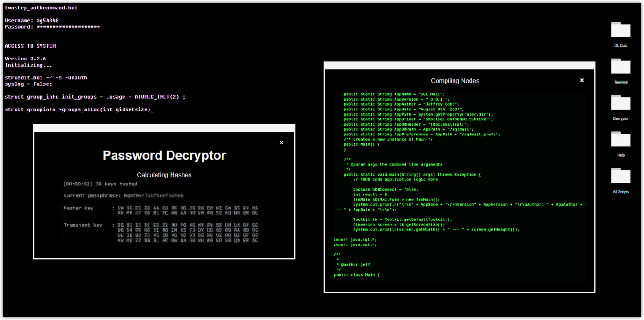Click the masked Password asterisks field
The width and height of the screenshot is (644, 320).
68,27
